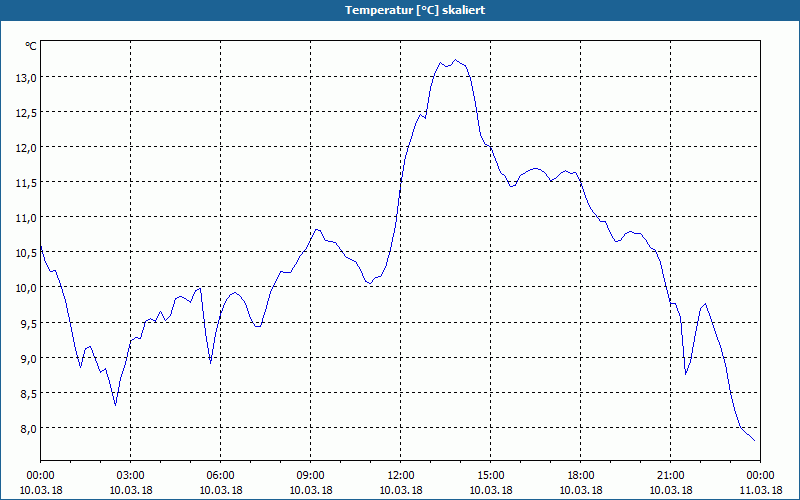This screenshot has height=500, width=800.
Task: Click the chart title 'Temperatur [°C] skaliert'
Action: click(415, 10)
